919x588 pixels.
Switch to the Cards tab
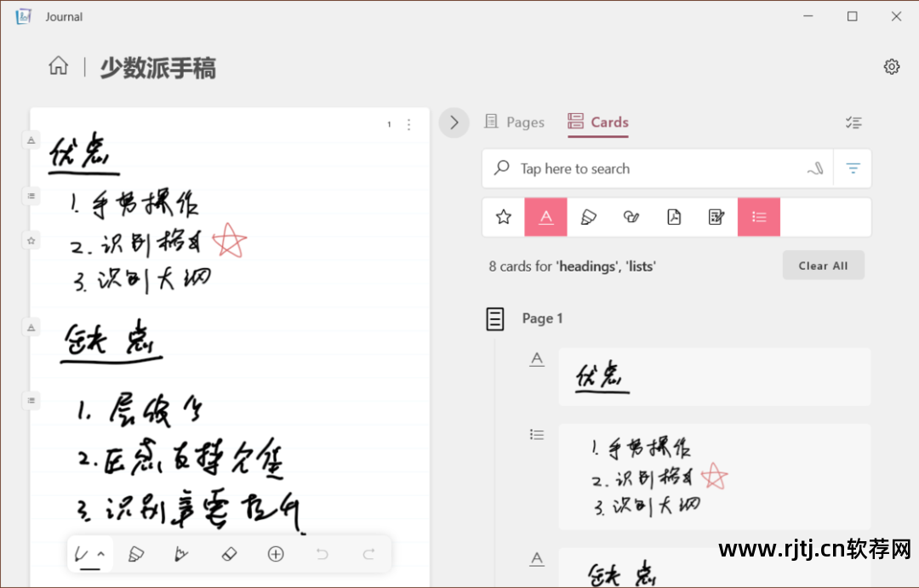[598, 122]
